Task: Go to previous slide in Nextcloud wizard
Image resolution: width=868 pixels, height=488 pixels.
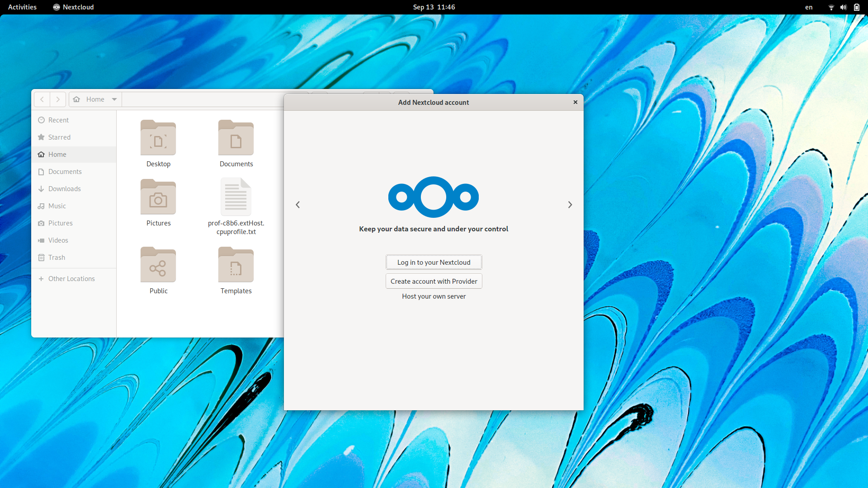Action: [297, 205]
